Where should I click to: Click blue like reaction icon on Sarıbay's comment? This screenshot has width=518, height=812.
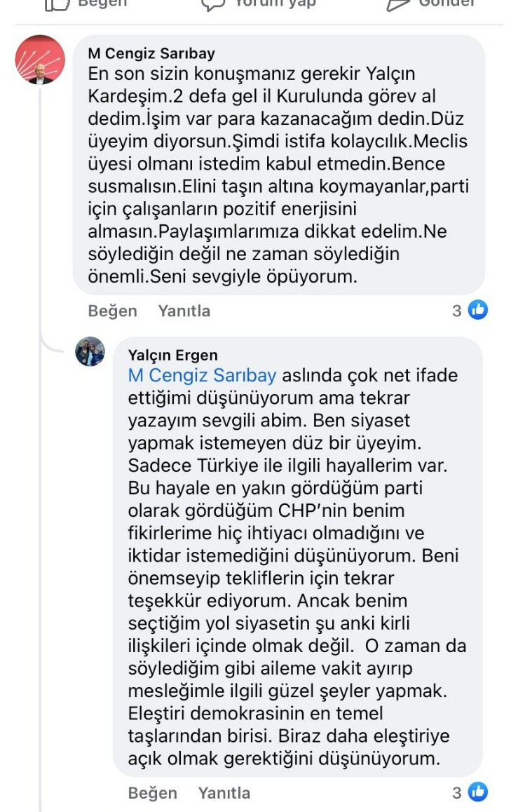click(478, 309)
